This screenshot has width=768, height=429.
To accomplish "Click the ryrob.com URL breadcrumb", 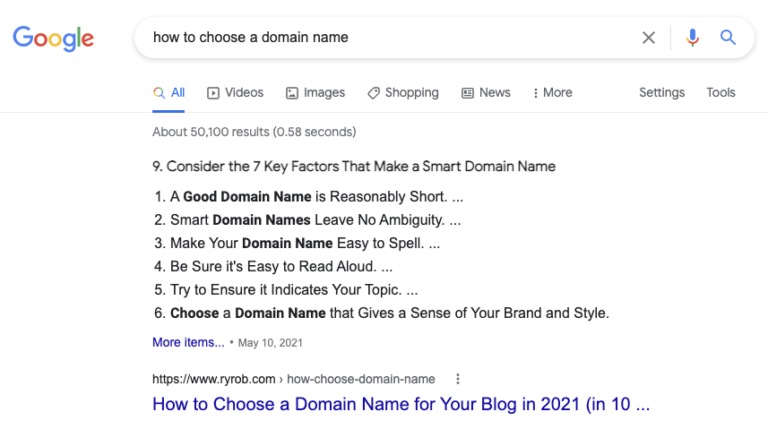I will click(x=293, y=379).
